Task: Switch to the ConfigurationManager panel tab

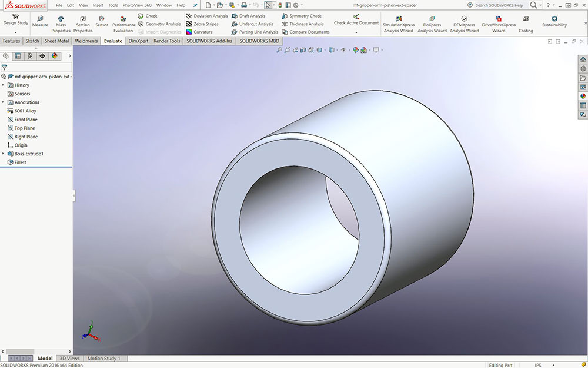Action: click(x=30, y=56)
